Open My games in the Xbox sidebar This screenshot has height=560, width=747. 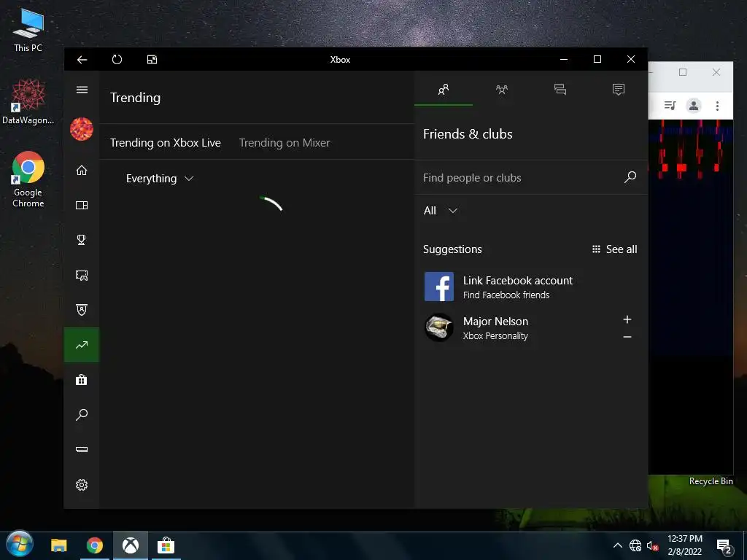click(82, 205)
